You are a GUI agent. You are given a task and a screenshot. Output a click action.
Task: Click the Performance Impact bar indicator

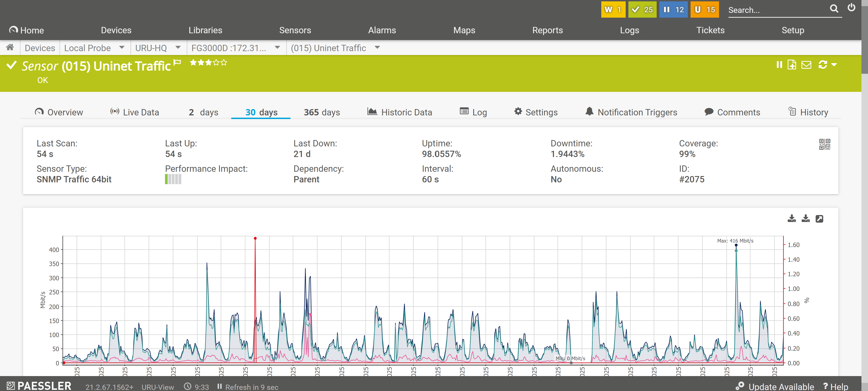point(173,179)
